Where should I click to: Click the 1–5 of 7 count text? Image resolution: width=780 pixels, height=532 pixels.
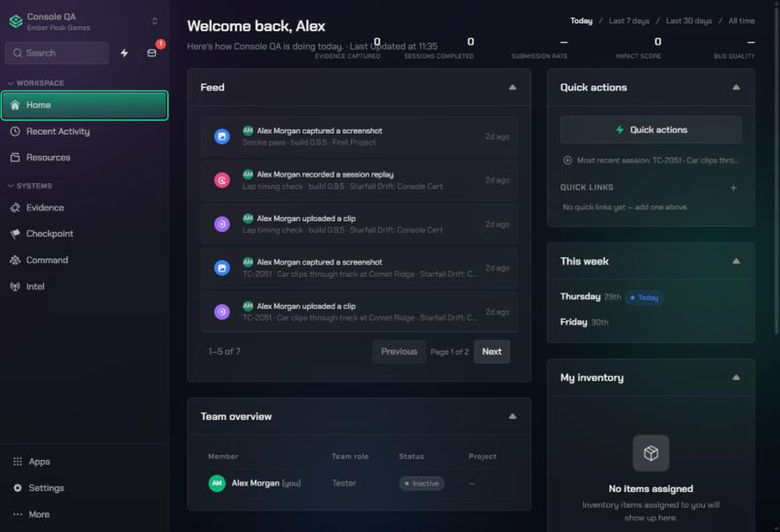click(x=224, y=351)
